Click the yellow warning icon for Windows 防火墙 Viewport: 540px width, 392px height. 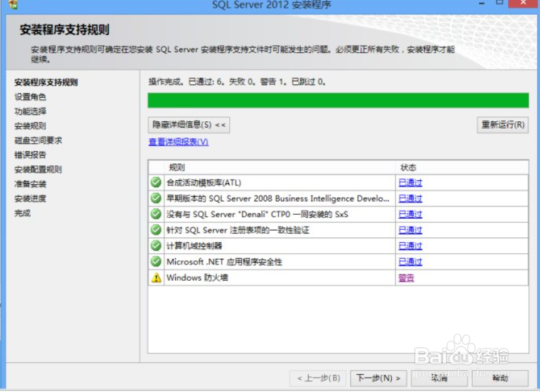click(x=156, y=277)
